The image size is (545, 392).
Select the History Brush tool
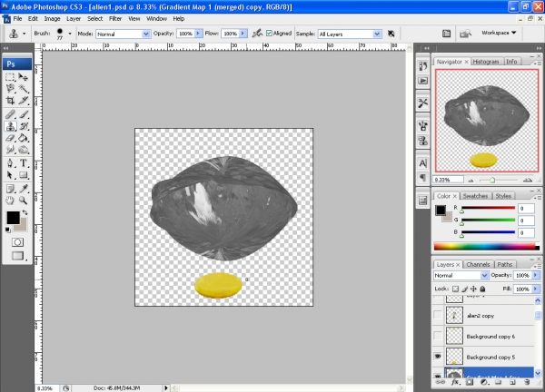(x=24, y=126)
